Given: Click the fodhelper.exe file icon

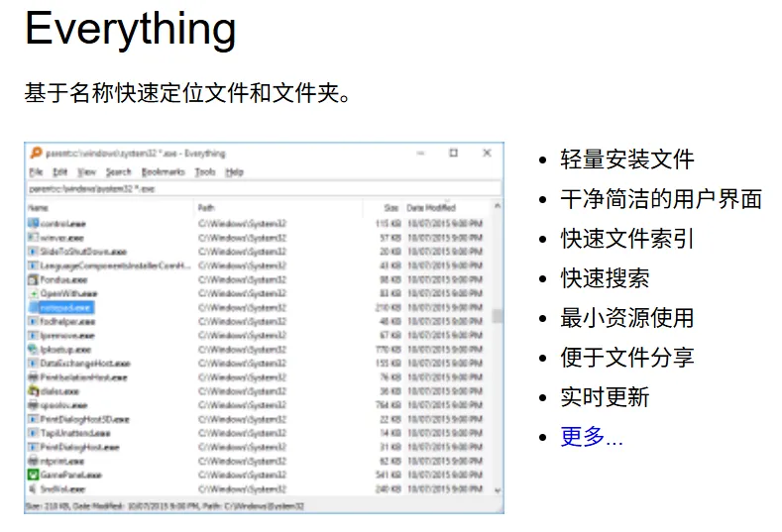Looking at the screenshot, I should 33,321.
